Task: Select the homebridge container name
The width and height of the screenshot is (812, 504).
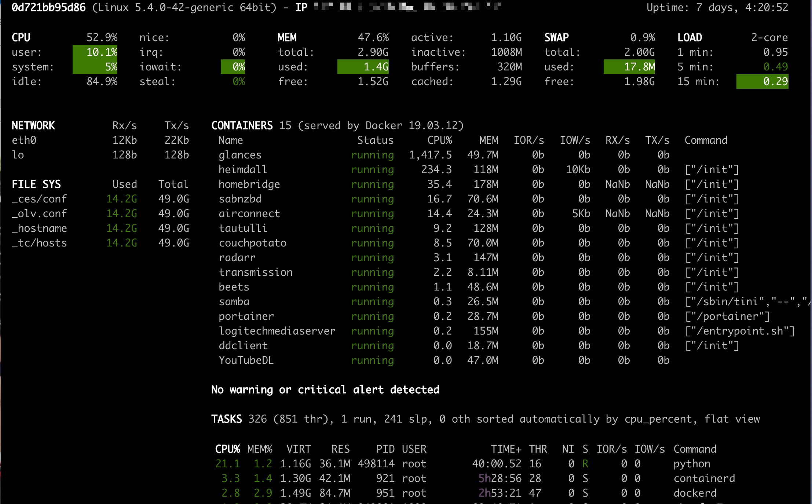Action: pyautogui.click(x=249, y=184)
